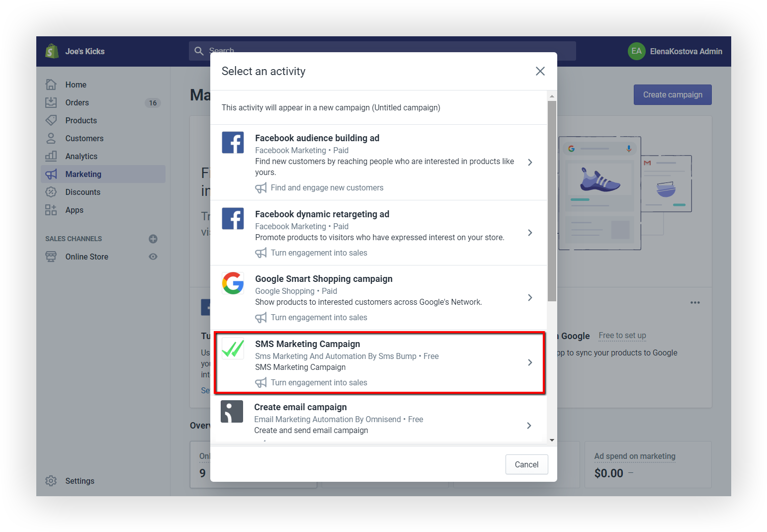Viewport: 767px width, 532px height.
Task: Click the Ad spend on marketing label
Action: pos(635,456)
